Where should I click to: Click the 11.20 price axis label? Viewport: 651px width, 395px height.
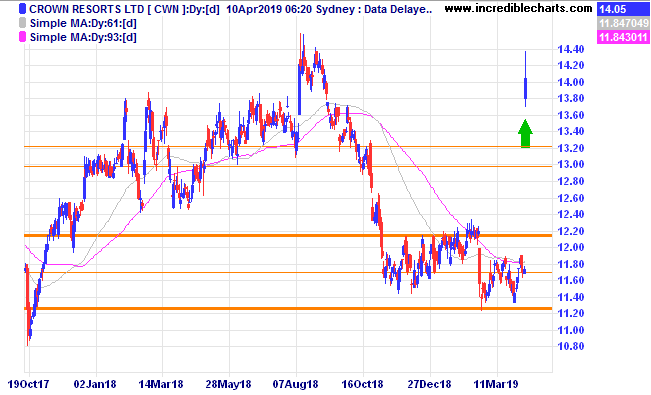pos(570,313)
